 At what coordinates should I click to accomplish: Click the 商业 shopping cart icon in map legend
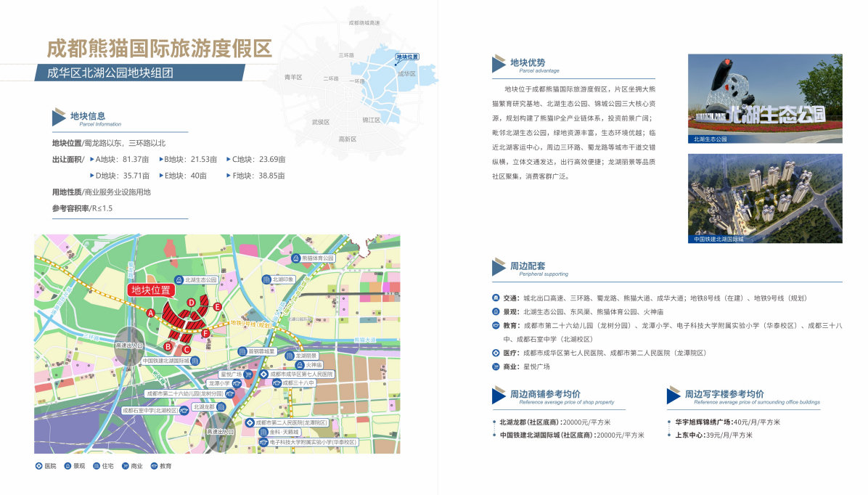(126, 466)
